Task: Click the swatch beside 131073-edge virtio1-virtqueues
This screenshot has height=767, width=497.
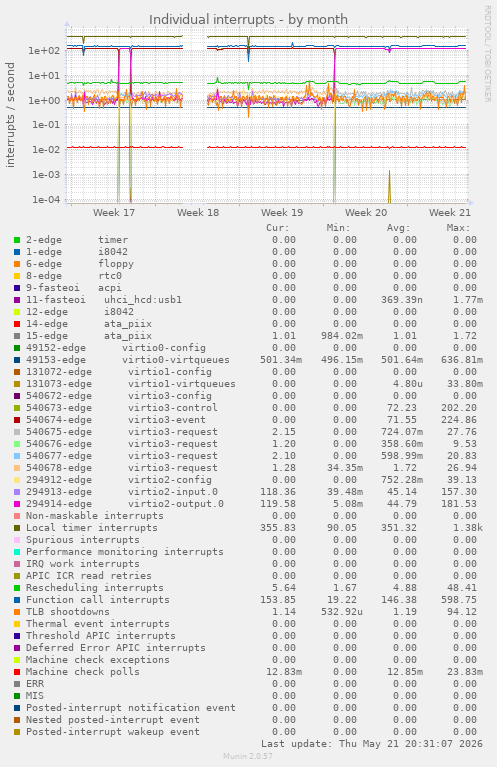Action: [x=17, y=384]
